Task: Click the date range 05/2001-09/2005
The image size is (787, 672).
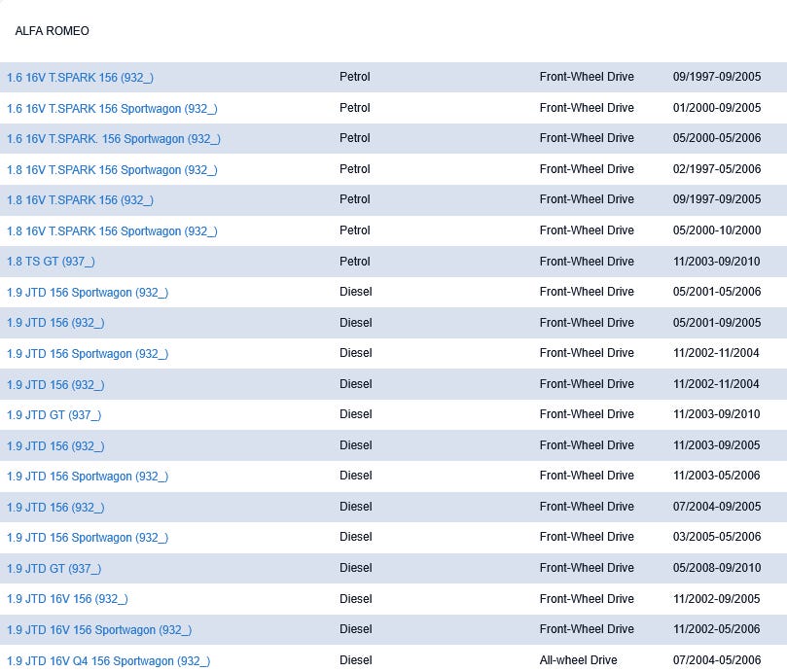Action: pyautogui.click(x=717, y=322)
